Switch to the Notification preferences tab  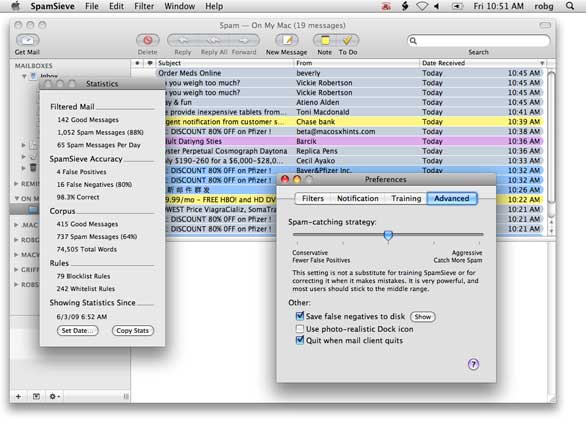click(358, 199)
